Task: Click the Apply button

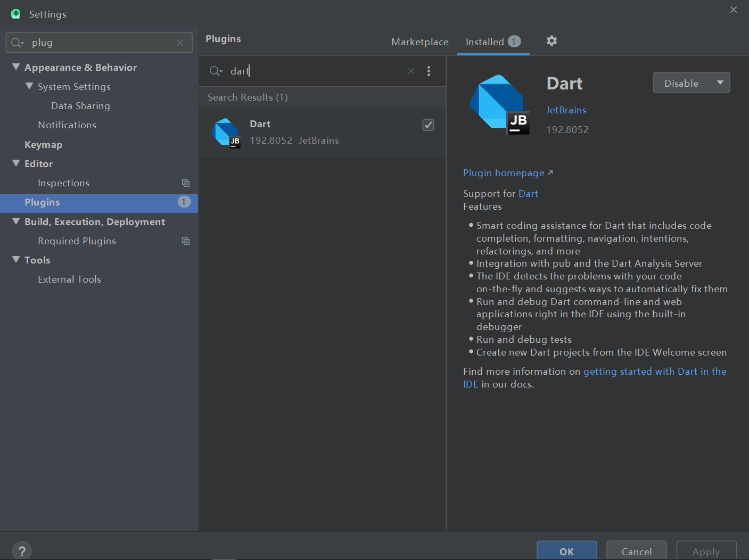Action: (706, 551)
